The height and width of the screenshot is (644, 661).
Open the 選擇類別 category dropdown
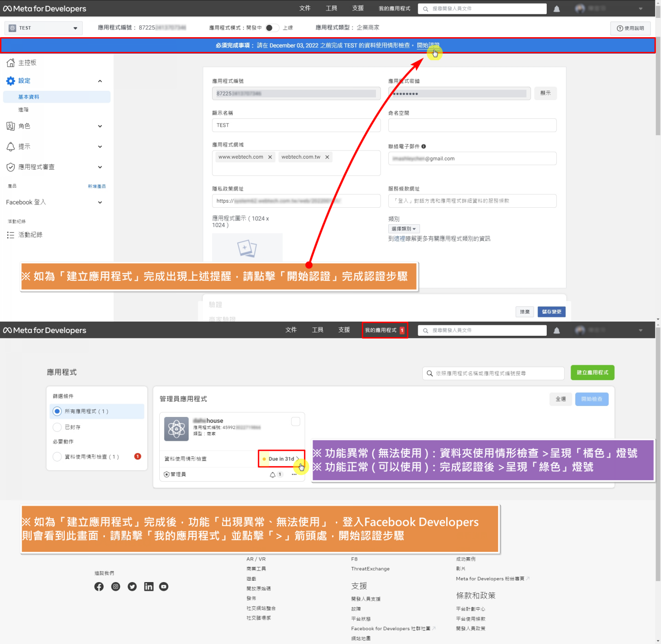point(403,229)
